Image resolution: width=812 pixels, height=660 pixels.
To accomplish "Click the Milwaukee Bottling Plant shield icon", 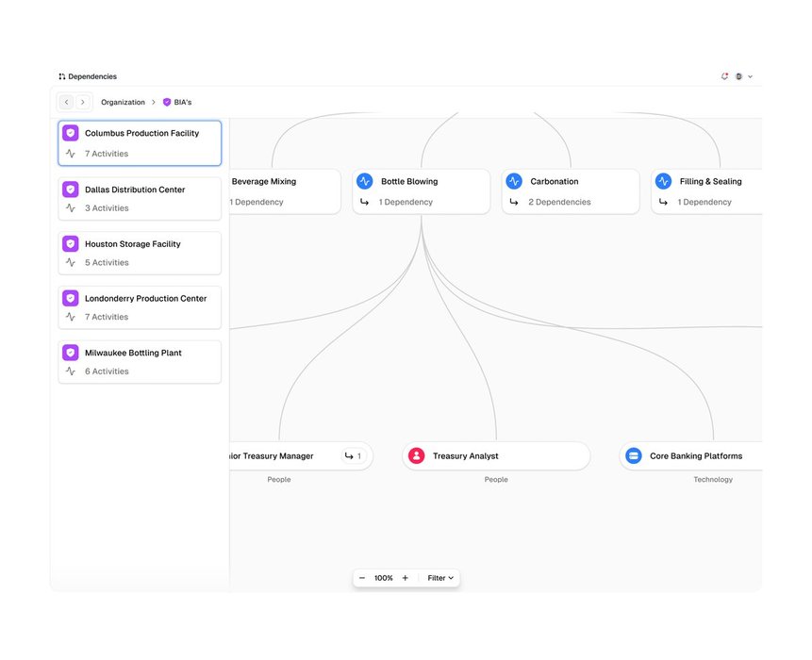I will 71,353.
